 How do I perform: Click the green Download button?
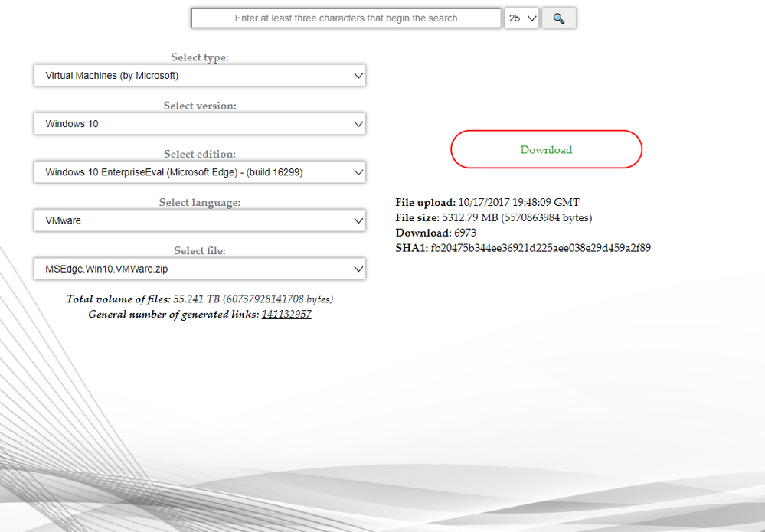coord(547,149)
